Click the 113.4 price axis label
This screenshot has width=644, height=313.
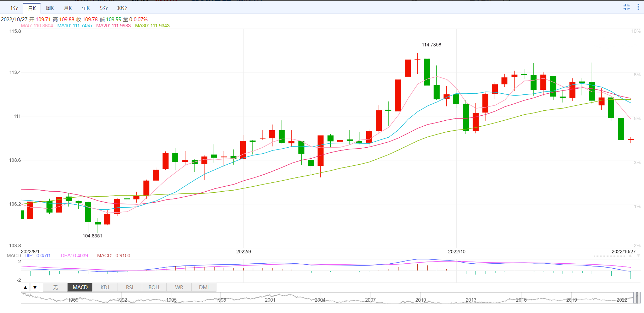click(15, 72)
